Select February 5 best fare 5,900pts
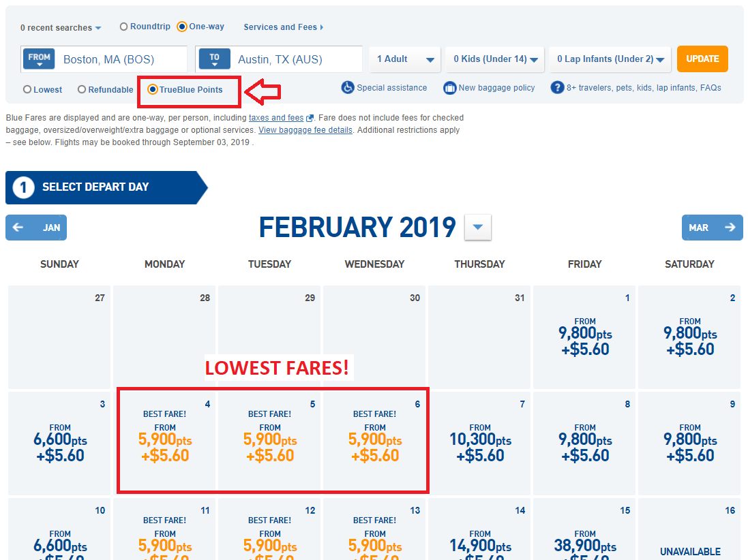The height and width of the screenshot is (560, 748). click(x=269, y=444)
